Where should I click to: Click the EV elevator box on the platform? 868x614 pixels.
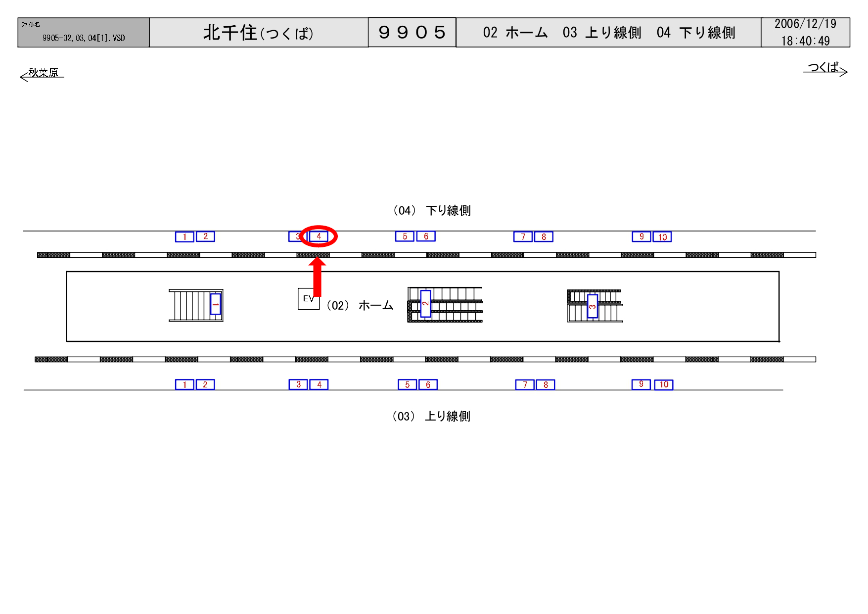(x=308, y=299)
